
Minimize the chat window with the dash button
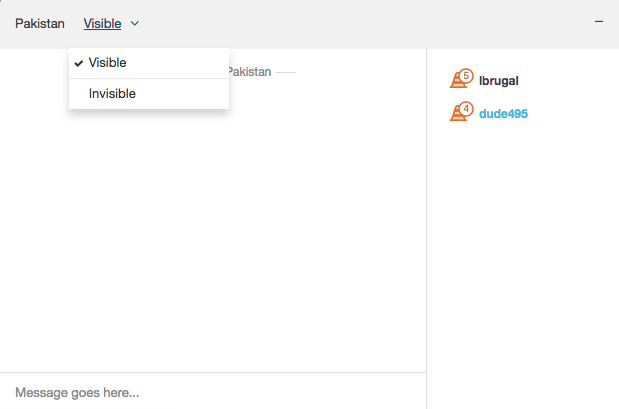click(x=599, y=21)
